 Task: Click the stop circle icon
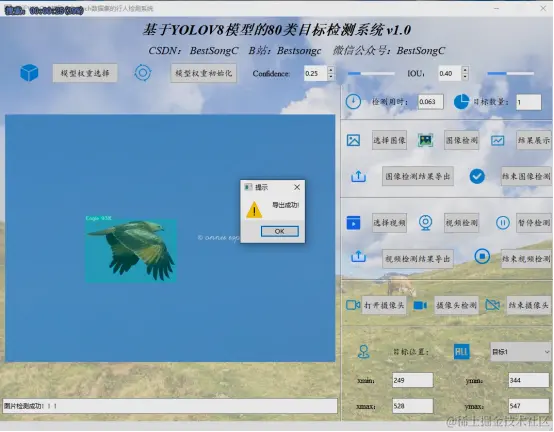(x=482, y=256)
